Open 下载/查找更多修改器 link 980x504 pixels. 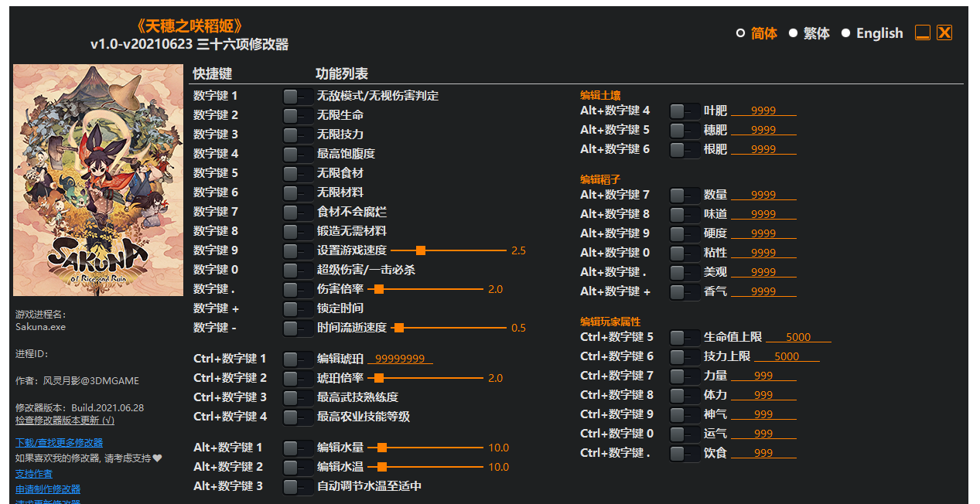[59, 443]
